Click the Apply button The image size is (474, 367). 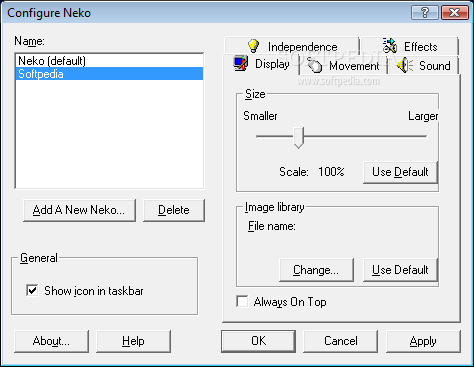(x=423, y=341)
